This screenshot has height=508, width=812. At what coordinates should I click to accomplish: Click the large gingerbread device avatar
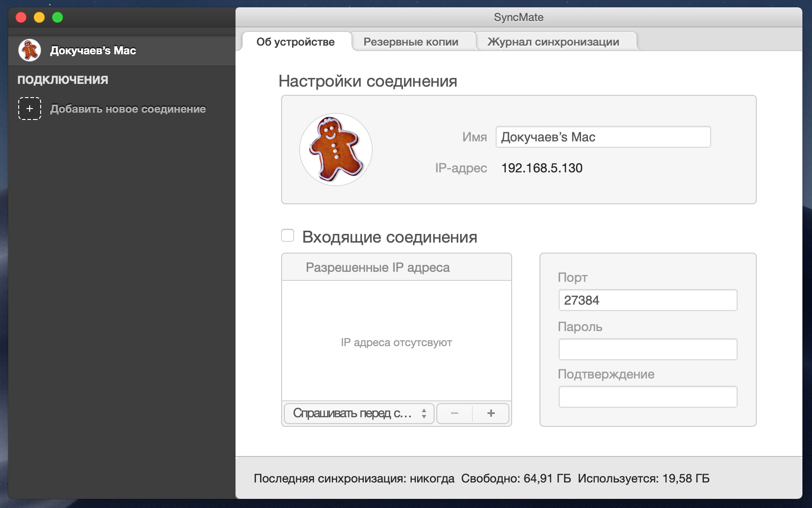[335, 150]
